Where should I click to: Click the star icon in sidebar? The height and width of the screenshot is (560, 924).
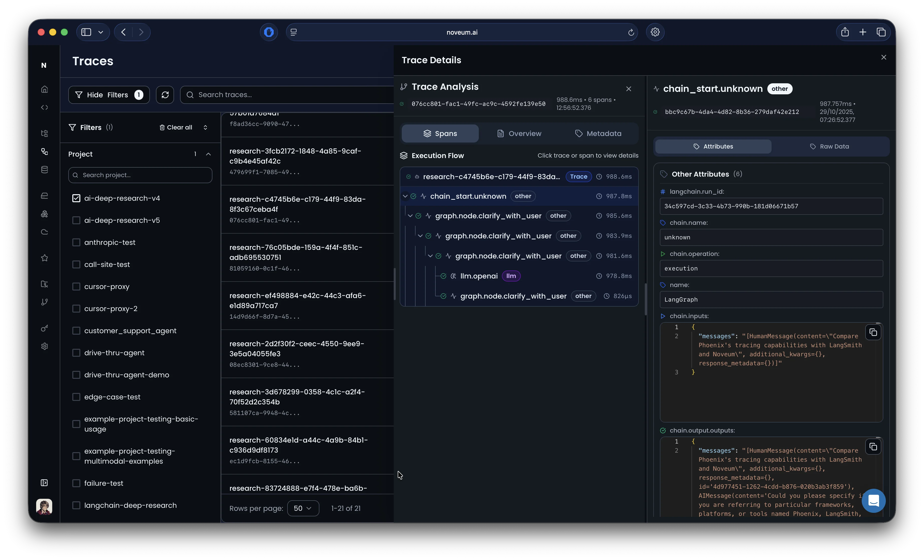tap(45, 258)
